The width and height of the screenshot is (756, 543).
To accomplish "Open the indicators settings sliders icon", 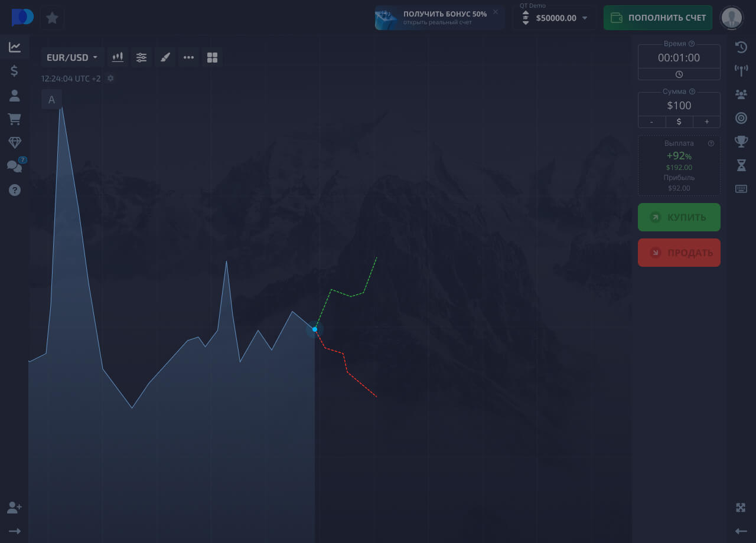I will click(x=141, y=57).
